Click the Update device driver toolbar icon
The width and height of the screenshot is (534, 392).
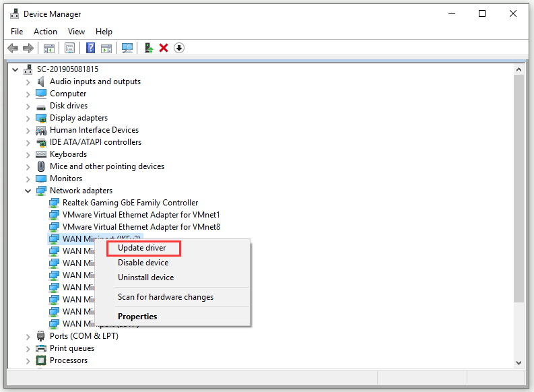click(149, 48)
